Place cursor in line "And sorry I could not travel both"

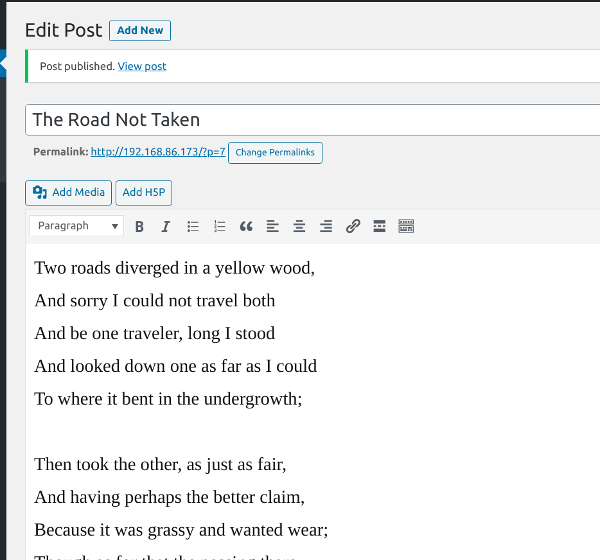click(155, 301)
